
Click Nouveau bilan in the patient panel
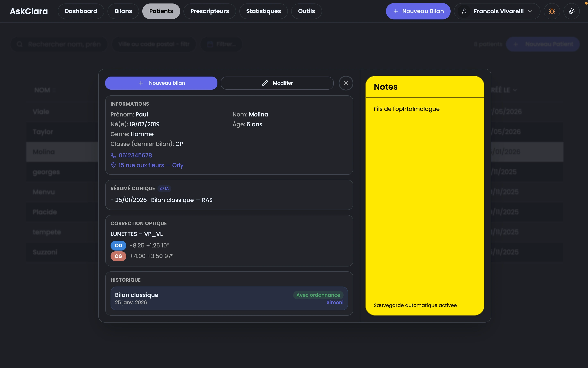coord(161,83)
